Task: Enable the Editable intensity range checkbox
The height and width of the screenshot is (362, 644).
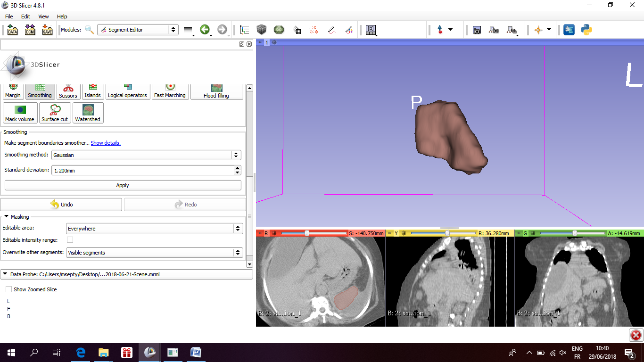Action: coord(70,240)
